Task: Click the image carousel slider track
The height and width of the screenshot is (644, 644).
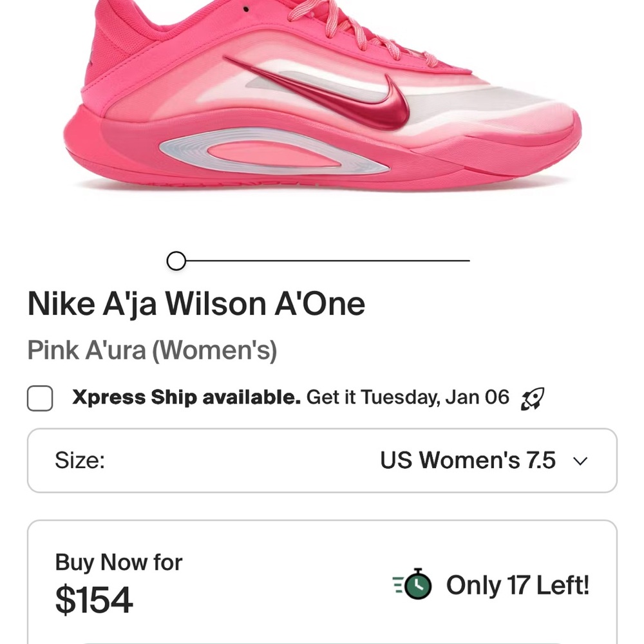Action: (322, 260)
